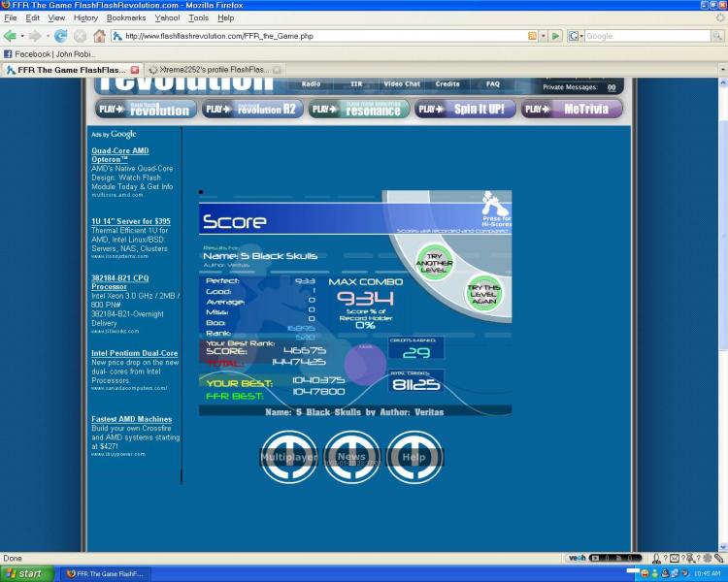Click the Play revolution R2 button
This screenshot has width=728, height=582.
pos(252,109)
